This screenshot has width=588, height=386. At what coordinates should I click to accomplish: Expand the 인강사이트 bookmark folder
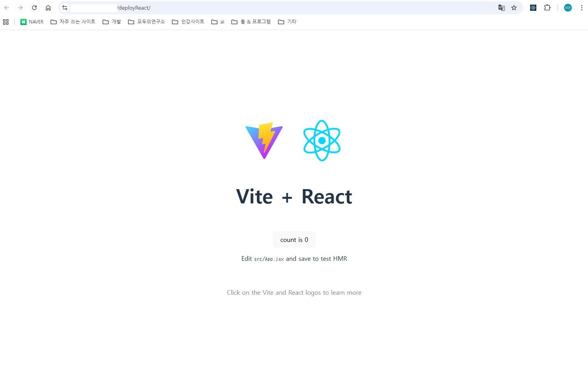click(188, 22)
